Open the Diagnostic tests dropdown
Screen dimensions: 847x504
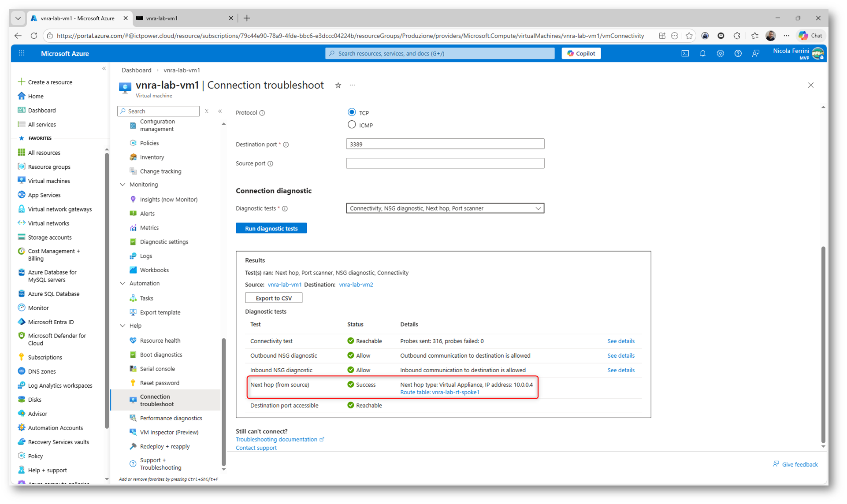click(445, 208)
